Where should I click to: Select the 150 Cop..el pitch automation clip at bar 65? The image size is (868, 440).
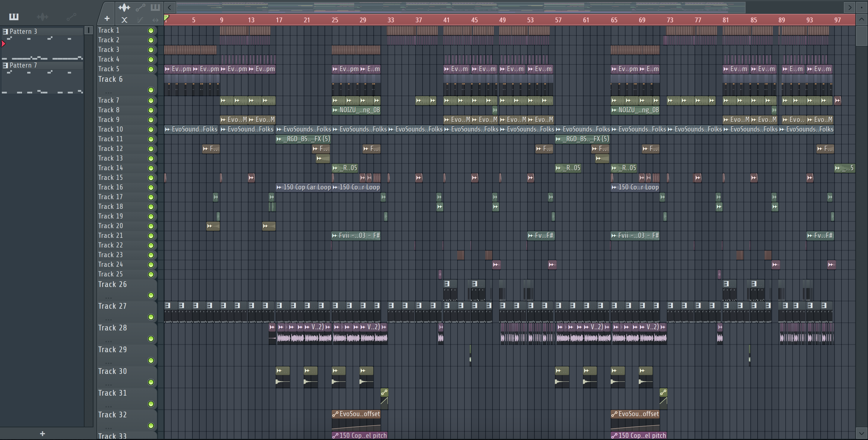click(x=638, y=435)
